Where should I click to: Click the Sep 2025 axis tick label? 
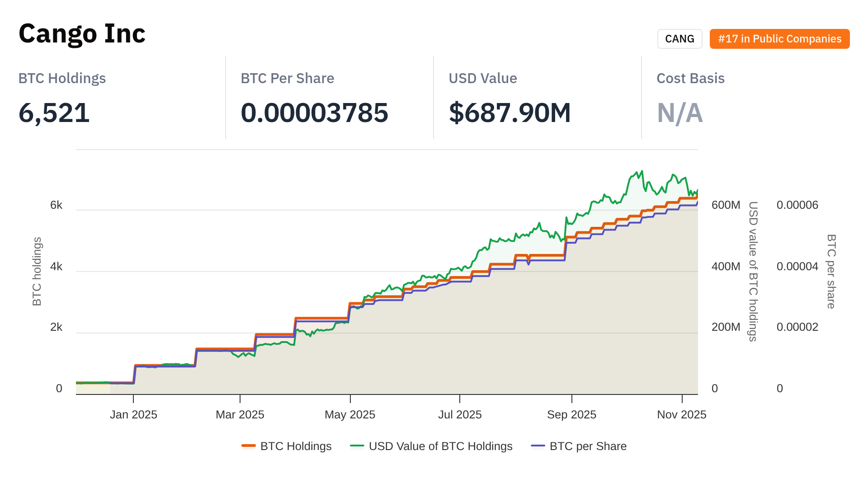(x=571, y=414)
